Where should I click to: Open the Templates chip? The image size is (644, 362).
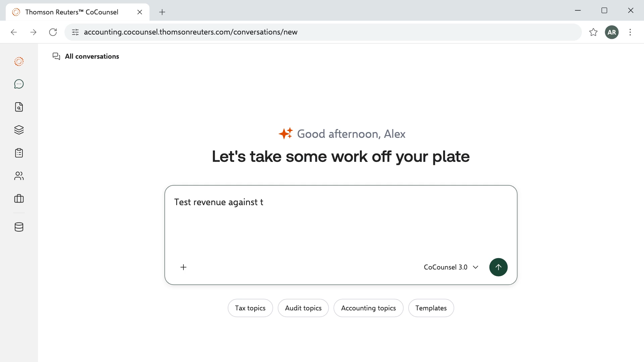point(431,308)
